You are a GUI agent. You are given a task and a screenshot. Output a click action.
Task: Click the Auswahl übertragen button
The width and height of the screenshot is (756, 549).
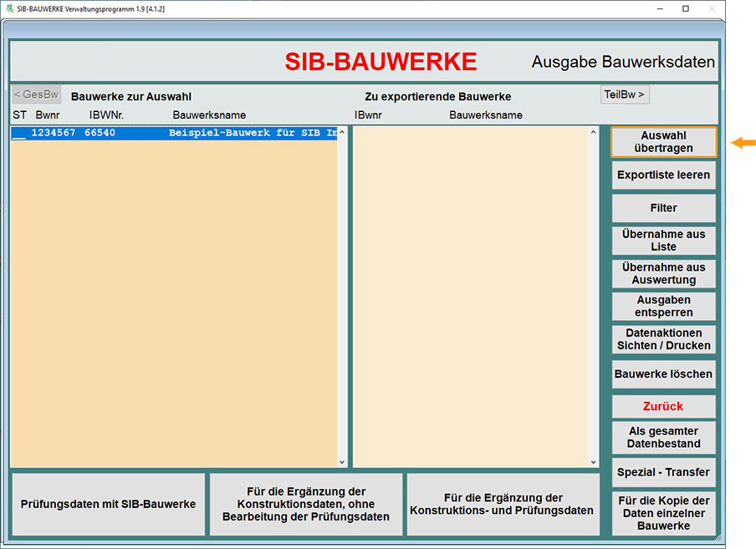coord(663,142)
